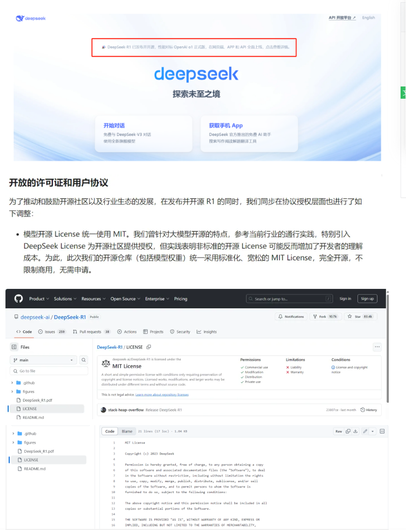
Task: Select the Code view toggle beside Blame
Action: [110, 431]
